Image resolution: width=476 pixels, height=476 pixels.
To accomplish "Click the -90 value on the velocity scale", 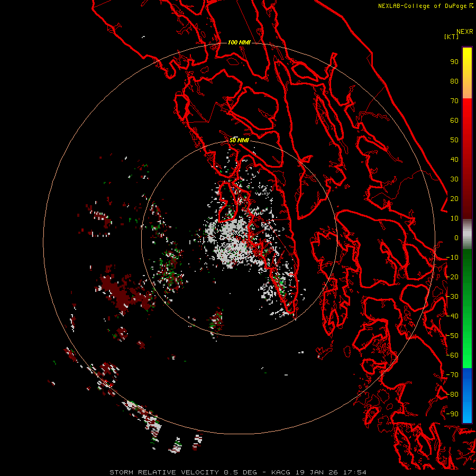I will point(452,414).
